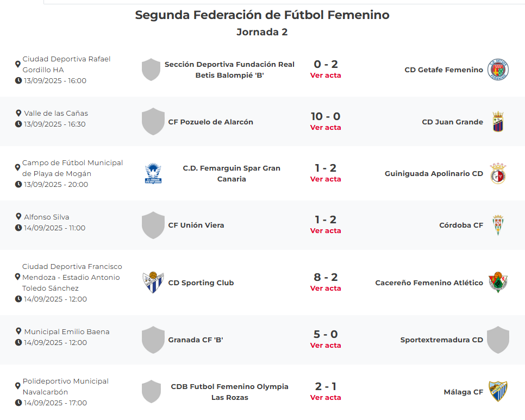Image resolution: width=525 pixels, height=420 pixels.
Task: Open Ver acta for Granada CF 'B' match
Action: 326,346
